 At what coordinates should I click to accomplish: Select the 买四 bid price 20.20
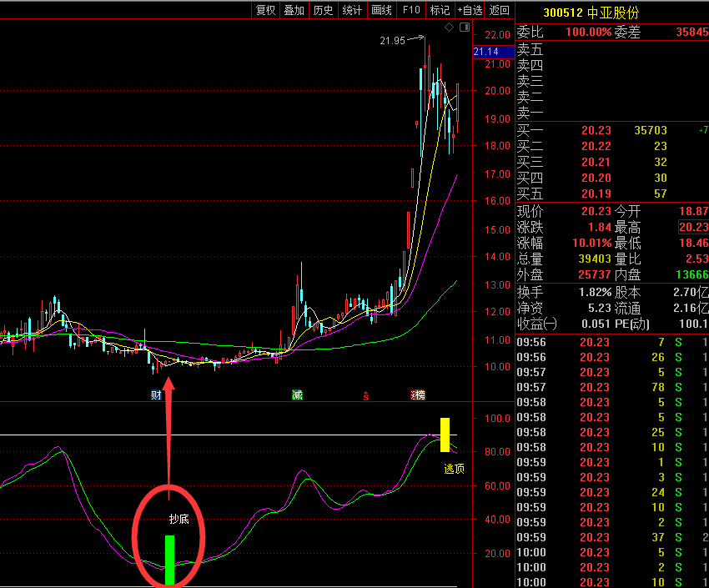pos(596,178)
